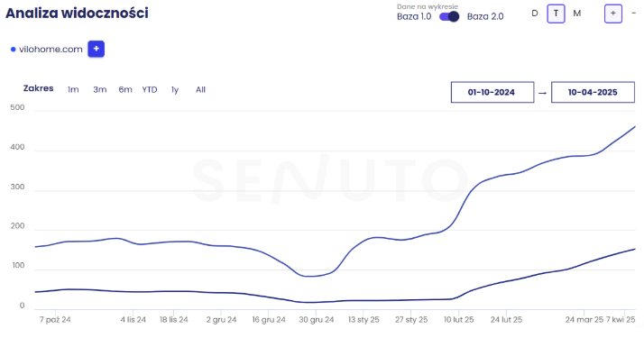The width and height of the screenshot is (644, 338).
Task: Select weekly view T
Action: pos(556,14)
